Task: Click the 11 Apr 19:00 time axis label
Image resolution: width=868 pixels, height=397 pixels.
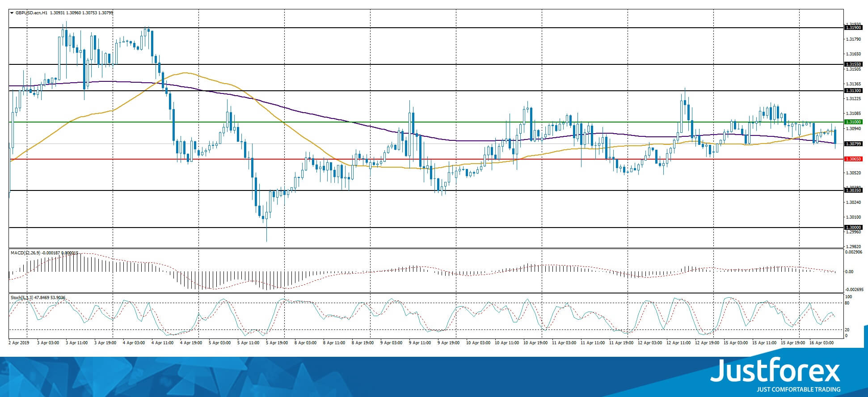Action: 621,343
